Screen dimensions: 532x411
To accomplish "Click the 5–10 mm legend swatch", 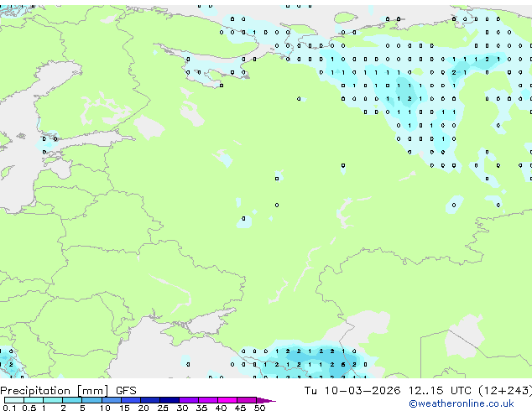I will (x=91, y=400).
